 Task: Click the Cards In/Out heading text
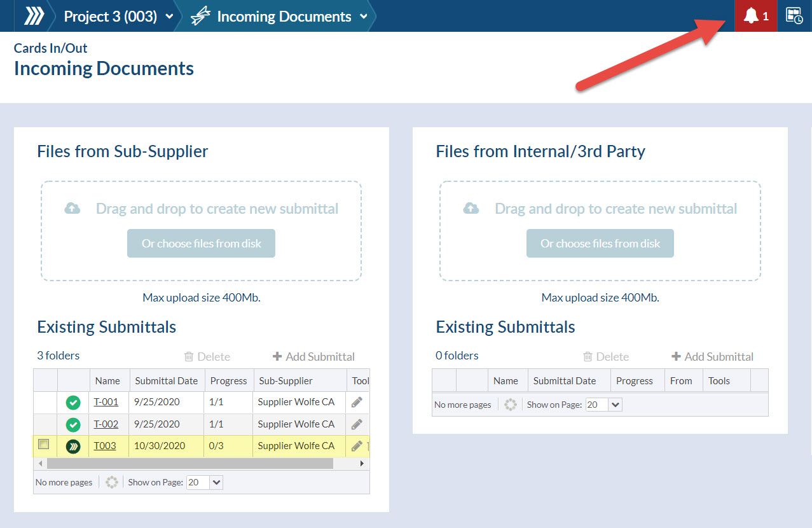point(51,48)
